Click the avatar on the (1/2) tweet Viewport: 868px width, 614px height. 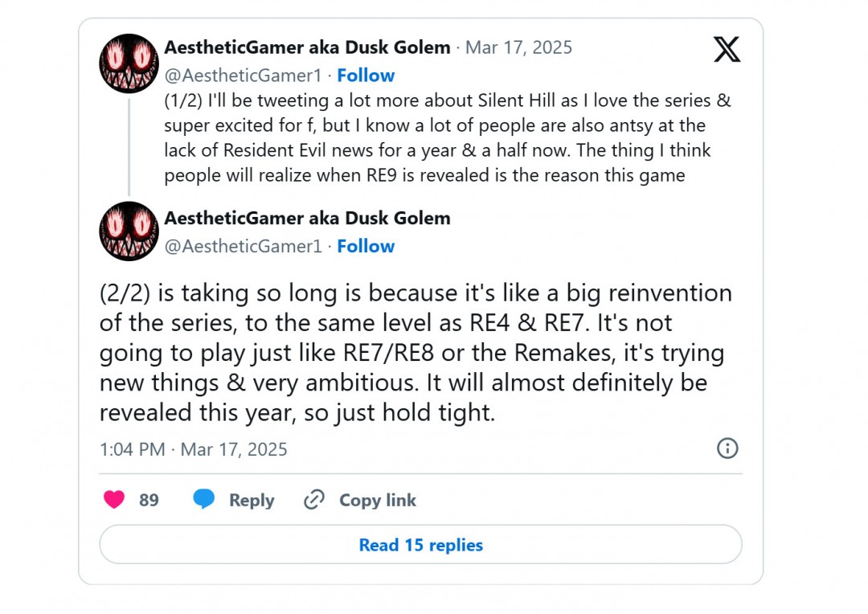click(x=129, y=63)
